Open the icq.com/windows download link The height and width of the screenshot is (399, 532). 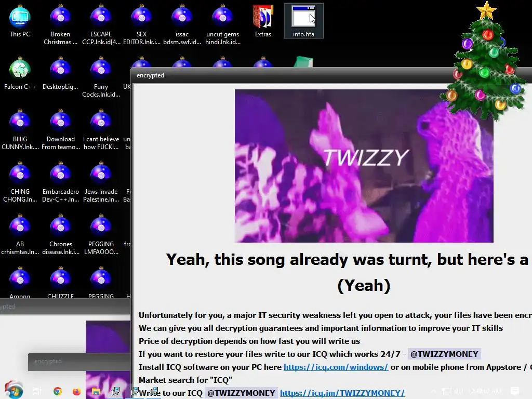(x=336, y=367)
